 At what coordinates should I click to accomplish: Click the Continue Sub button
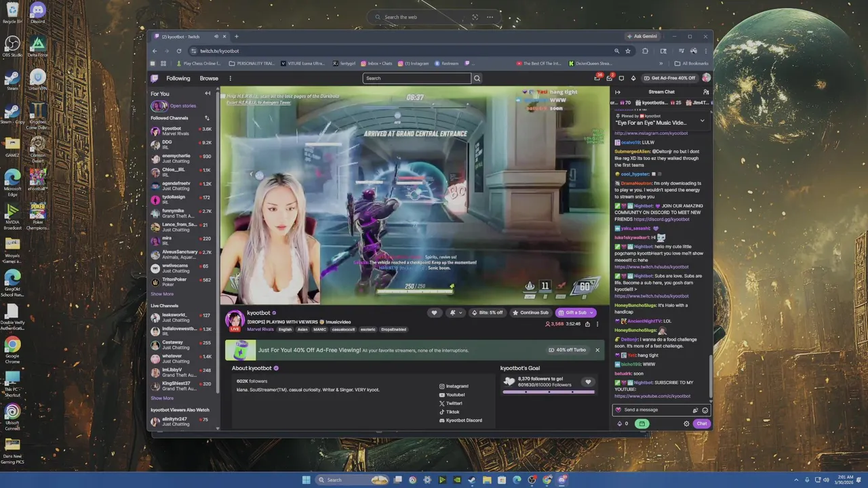pos(530,312)
